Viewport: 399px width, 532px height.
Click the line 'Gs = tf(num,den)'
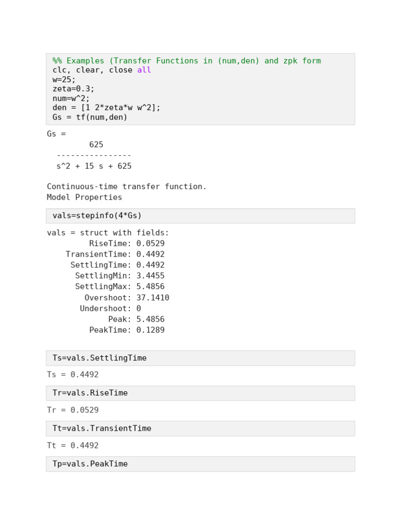[x=89, y=117]
